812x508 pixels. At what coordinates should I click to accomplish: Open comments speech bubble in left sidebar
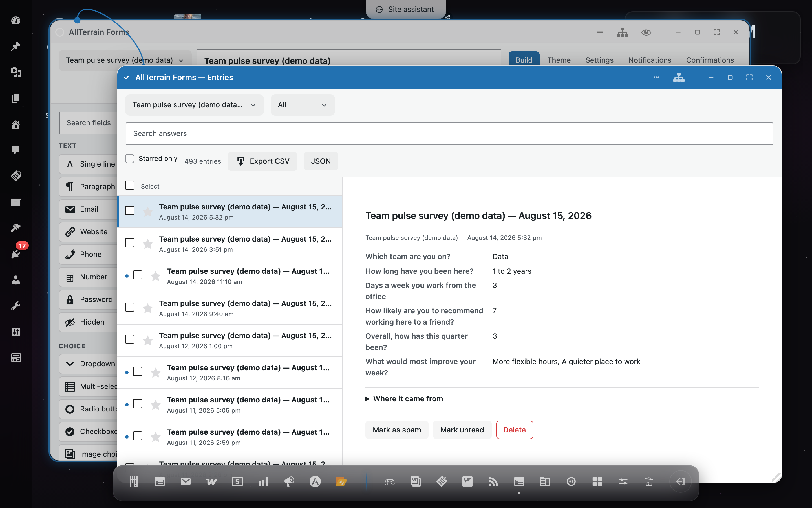click(16, 150)
